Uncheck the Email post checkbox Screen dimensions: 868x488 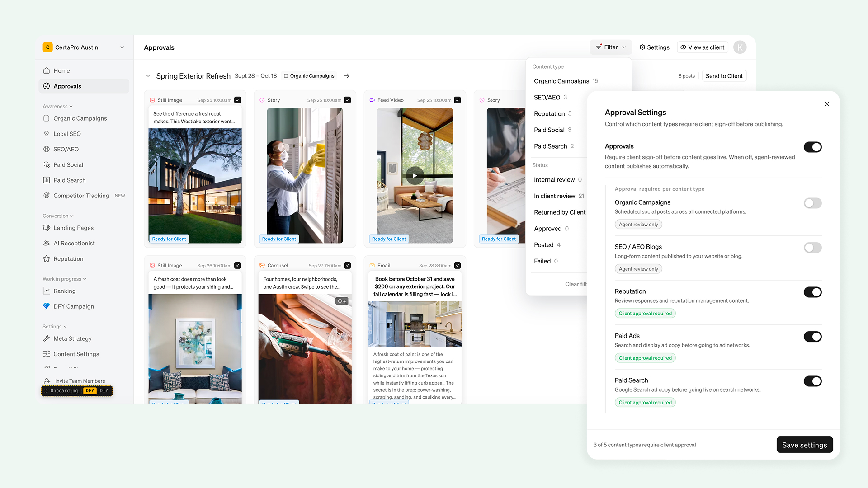458,265
